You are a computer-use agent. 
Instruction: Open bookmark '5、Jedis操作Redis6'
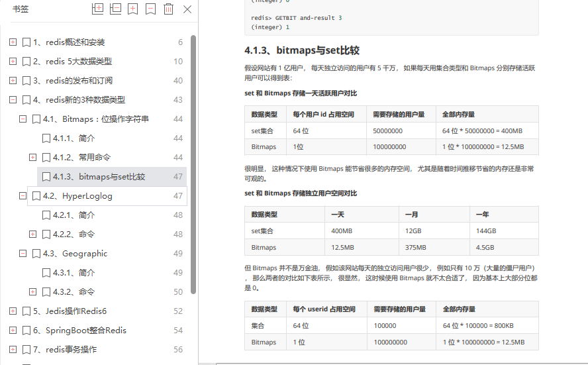(70, 311)
